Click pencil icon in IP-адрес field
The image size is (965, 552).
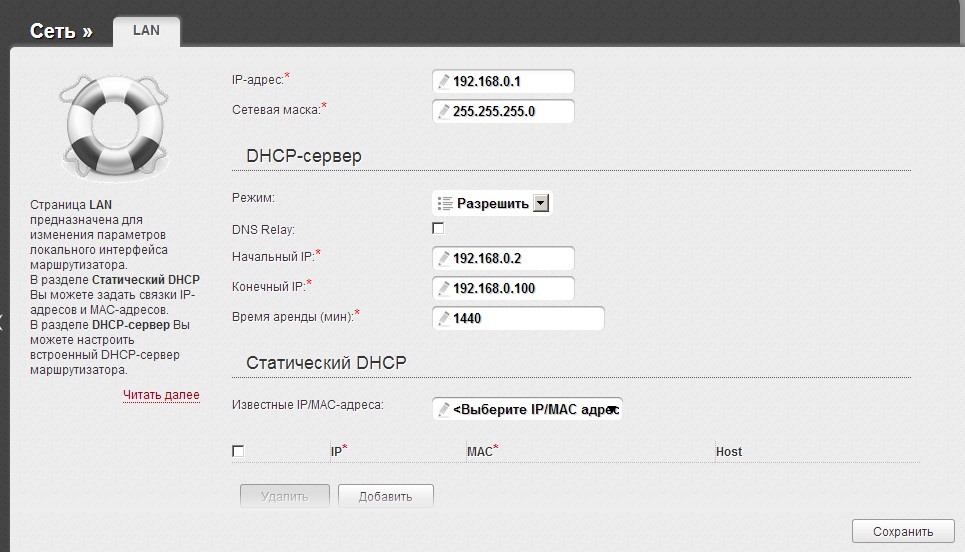click(443, 81)
